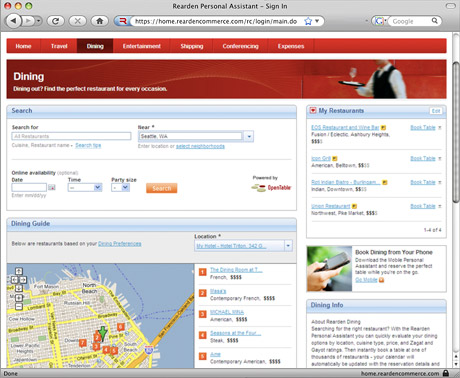Click the Edit button in My Restaurants

(x=436, y=111)
